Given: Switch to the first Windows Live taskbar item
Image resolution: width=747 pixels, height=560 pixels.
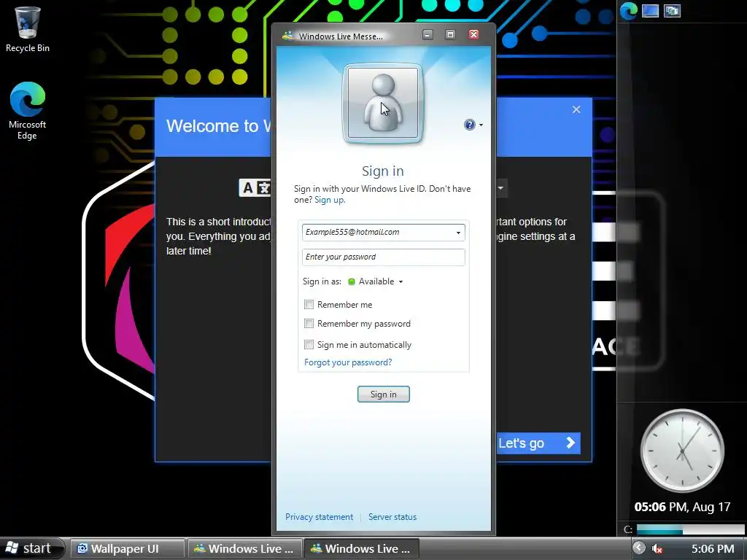Looking at the screenshot, I should pyautogui.click(x=244, y=548).
